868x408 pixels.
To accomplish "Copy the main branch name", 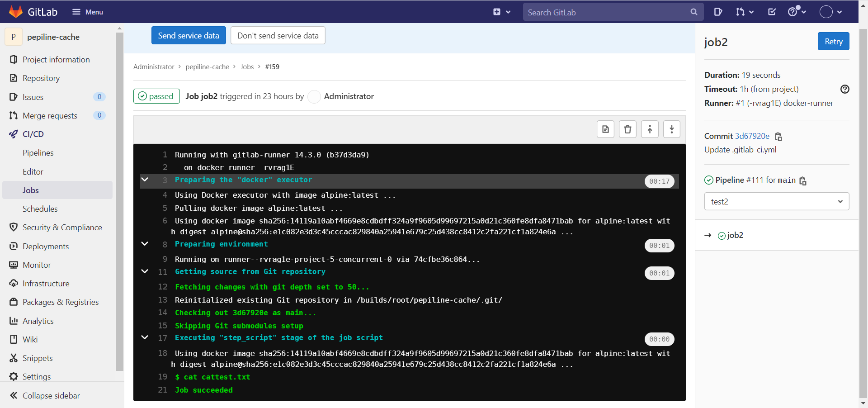I will click(x=803, y=181).
